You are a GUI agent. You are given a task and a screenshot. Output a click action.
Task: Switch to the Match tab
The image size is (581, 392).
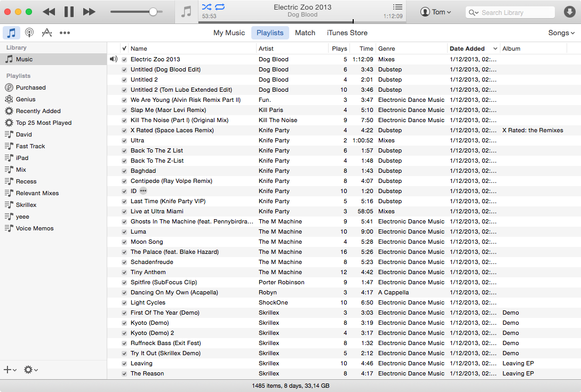305,33
